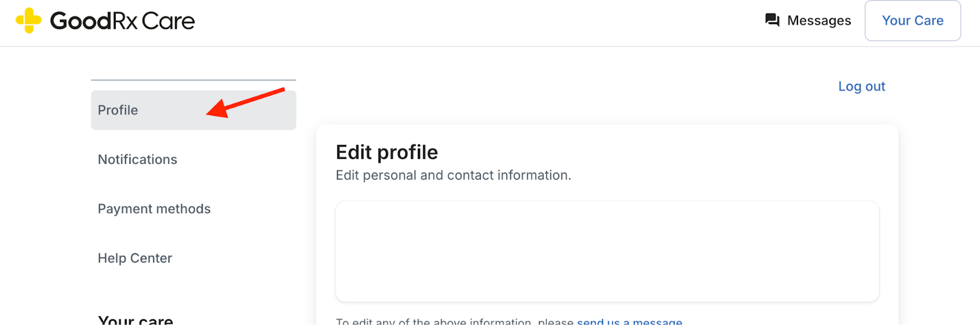
Task: Click the yellow GoodRx plus logo icon
Action: tap(28, 21)
